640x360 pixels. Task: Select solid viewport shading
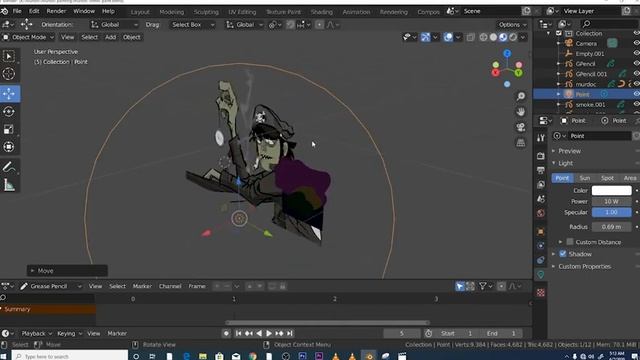point(493,37)
